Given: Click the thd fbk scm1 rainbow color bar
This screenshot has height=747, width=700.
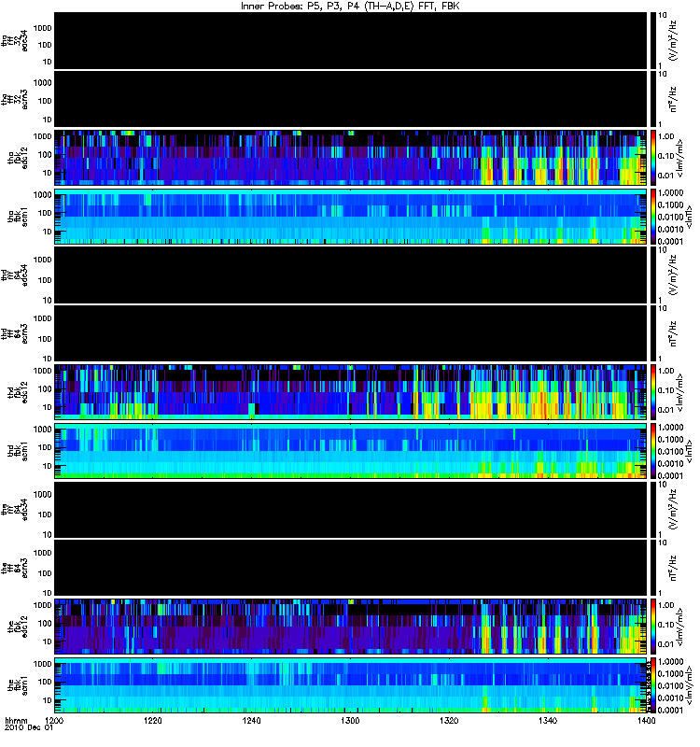Looking at the screenshot, I should pos(653,451).
